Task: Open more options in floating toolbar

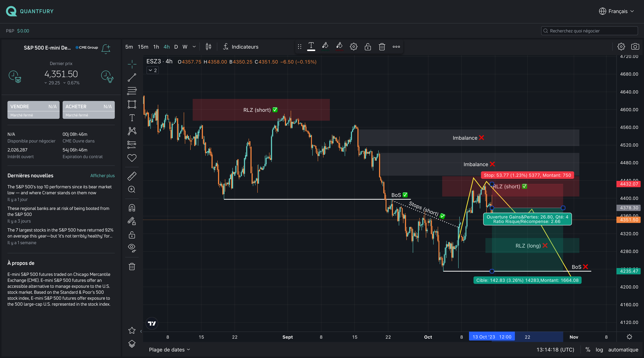Action: 396,47
